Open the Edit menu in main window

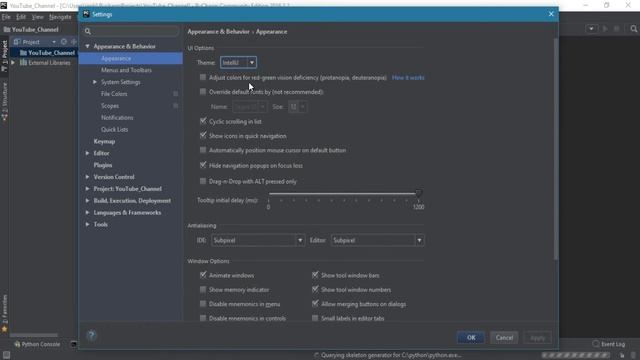pos(21,17)
